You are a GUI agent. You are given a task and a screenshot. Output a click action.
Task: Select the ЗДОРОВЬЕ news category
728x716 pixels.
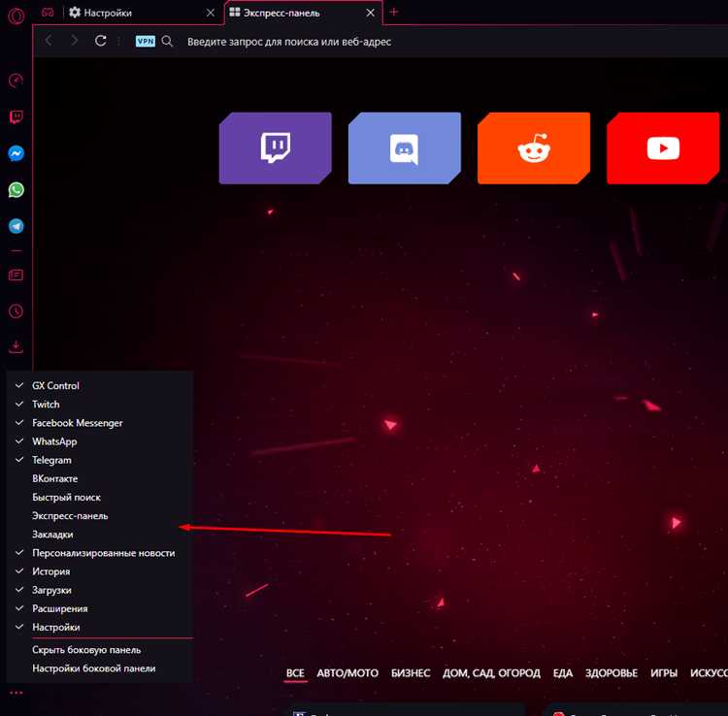[x=611, y=673]
